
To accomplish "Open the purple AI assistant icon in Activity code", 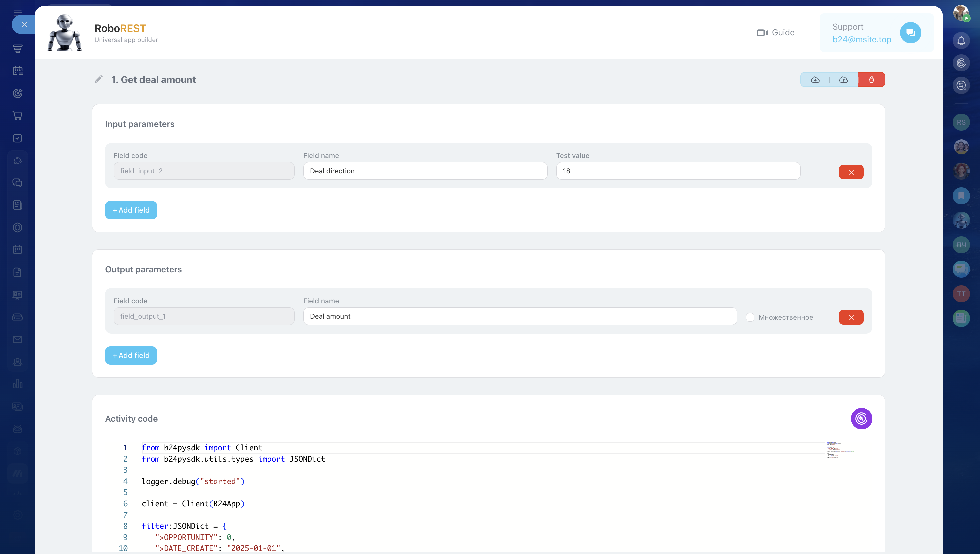I will (x=861, y=419).
